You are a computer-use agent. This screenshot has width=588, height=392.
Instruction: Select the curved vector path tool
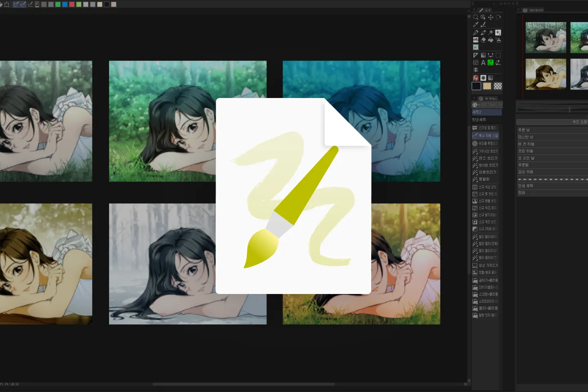(490, 55)
